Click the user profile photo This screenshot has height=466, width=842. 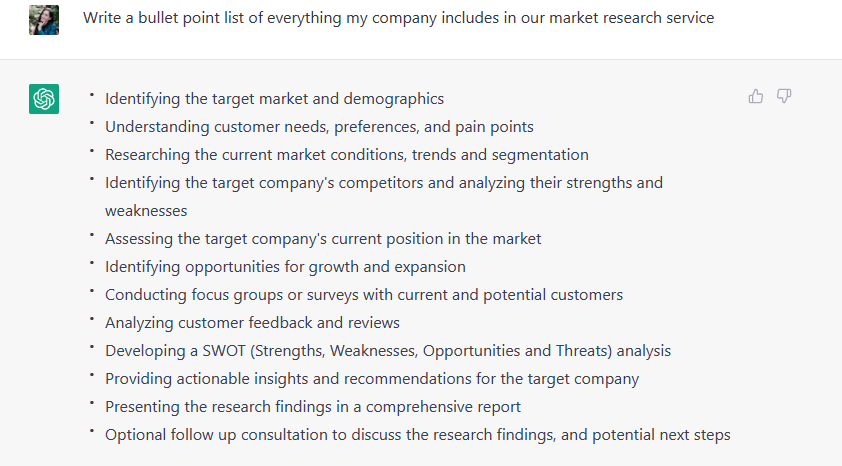coord(44,20)
